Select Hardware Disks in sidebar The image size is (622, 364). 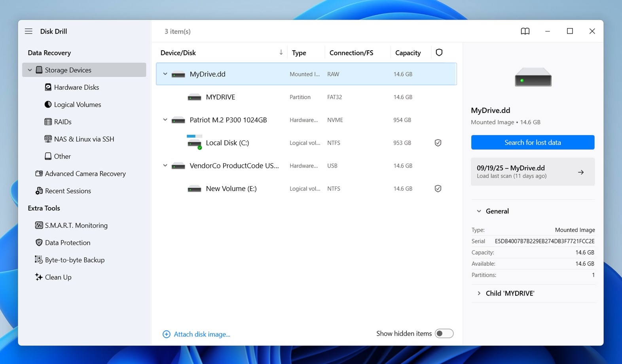[x=76, y=87]
